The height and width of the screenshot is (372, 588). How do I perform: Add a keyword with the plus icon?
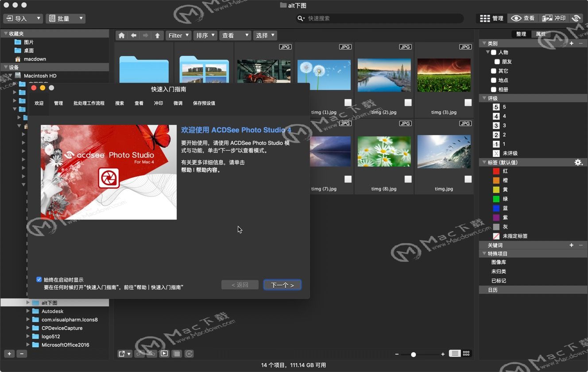(x=572, y=245)
